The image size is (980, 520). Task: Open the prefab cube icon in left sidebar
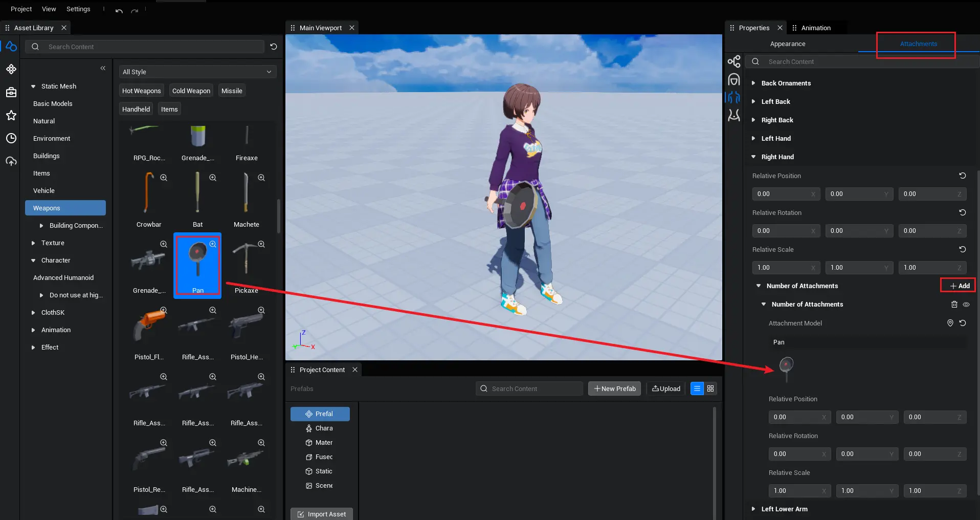pyautogui.click(x=11, y=69)
